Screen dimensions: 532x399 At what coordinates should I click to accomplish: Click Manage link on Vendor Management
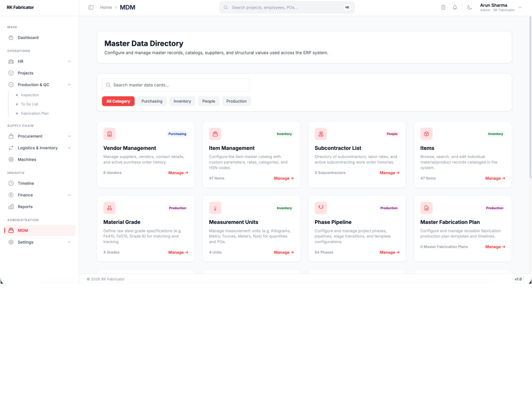point(178,173)
